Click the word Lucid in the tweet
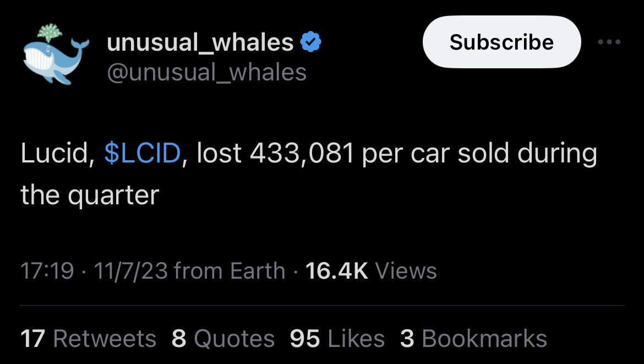The width and height of the screenshot is (644, 364). click(x=55, y=153)
